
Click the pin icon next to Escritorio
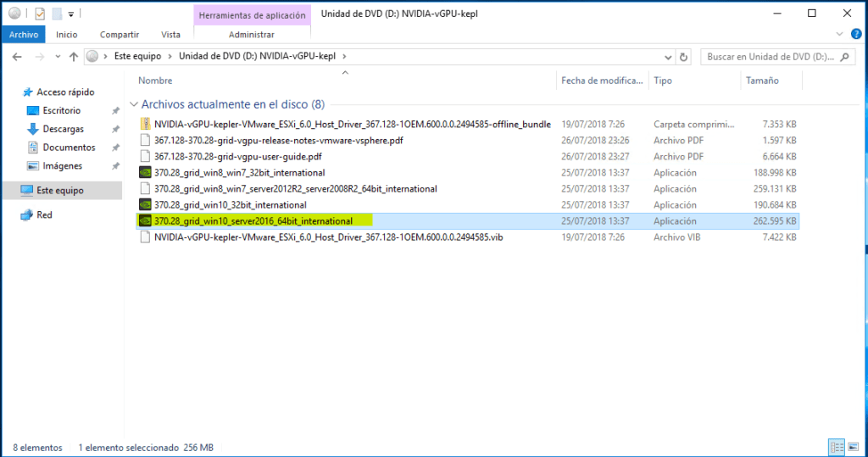coord(115,111)
